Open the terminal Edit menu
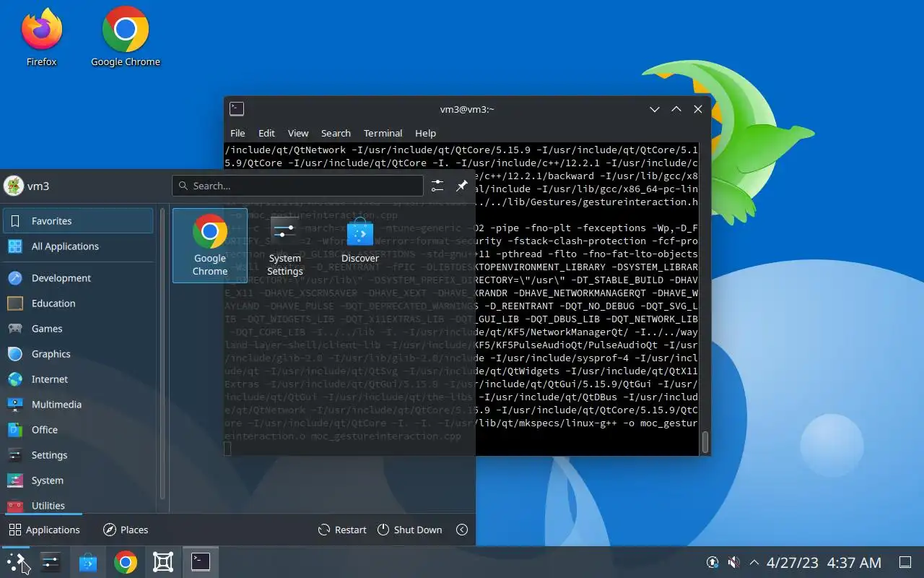The width and height of the screenshot is (924, 578). [x=266, y=133]
